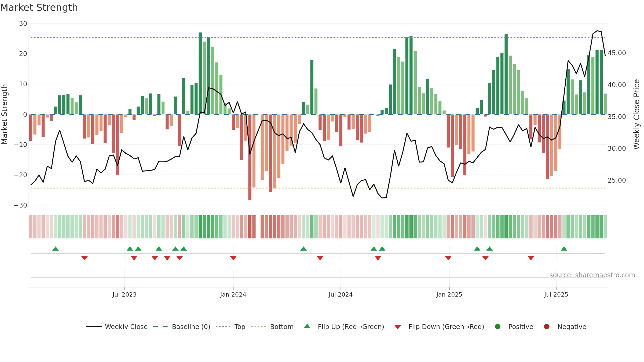This screenshot has width=644, height=362.
Task: Click the vertical Market Strength axis title
Action: point(5,114)
